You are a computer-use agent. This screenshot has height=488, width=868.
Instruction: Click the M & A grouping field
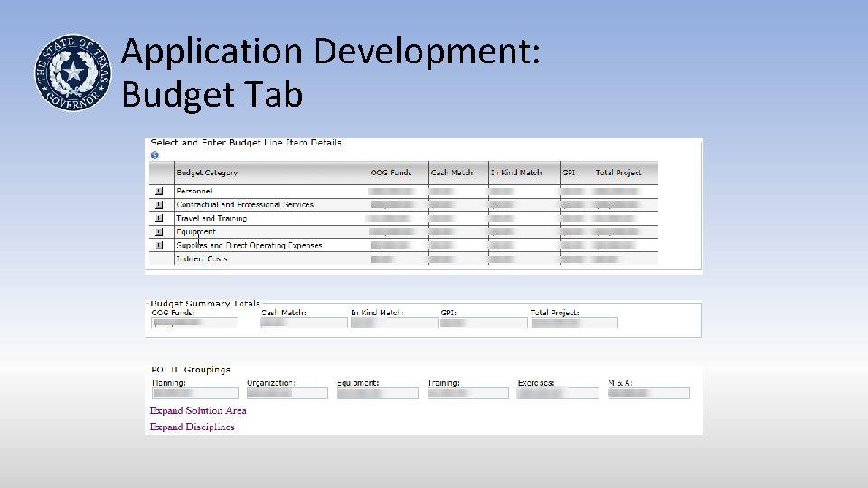[x=648, y=393]
